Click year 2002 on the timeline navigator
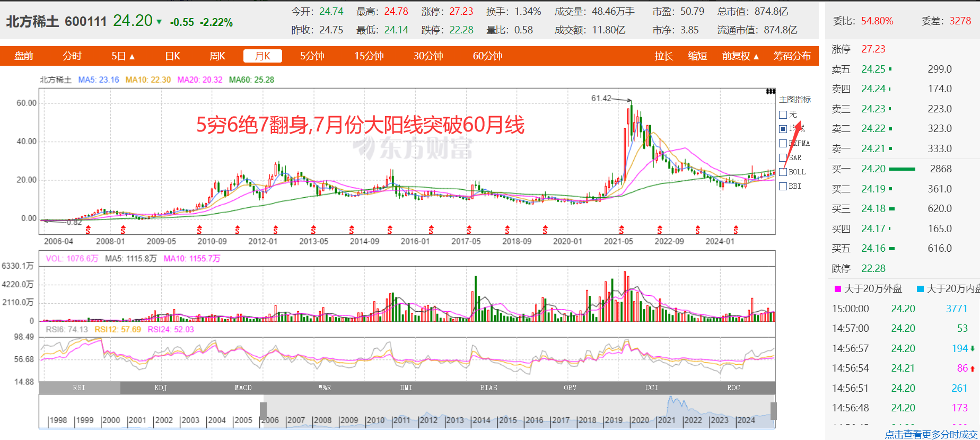The height and width of the screenshot is (440, 980). (x=163, y=420)
